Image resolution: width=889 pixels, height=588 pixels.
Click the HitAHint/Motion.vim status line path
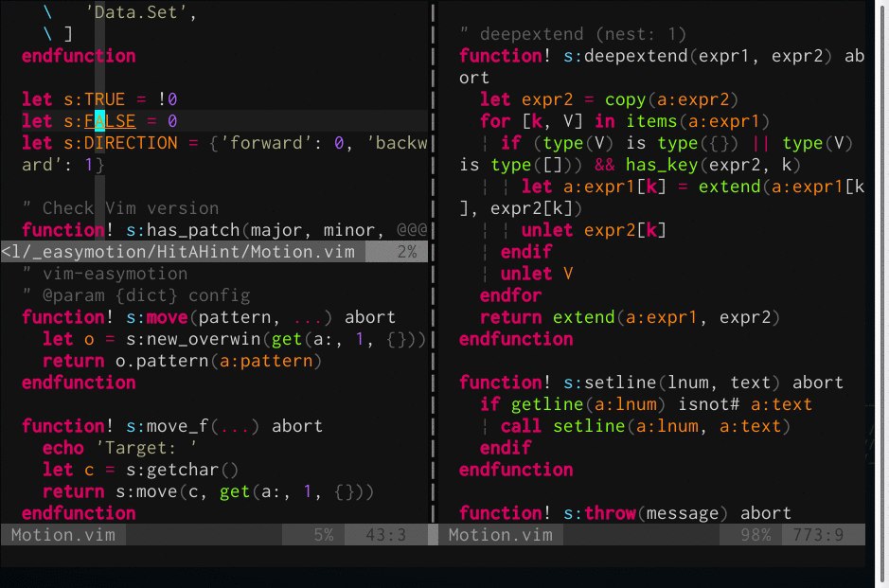tap(178, 251)
